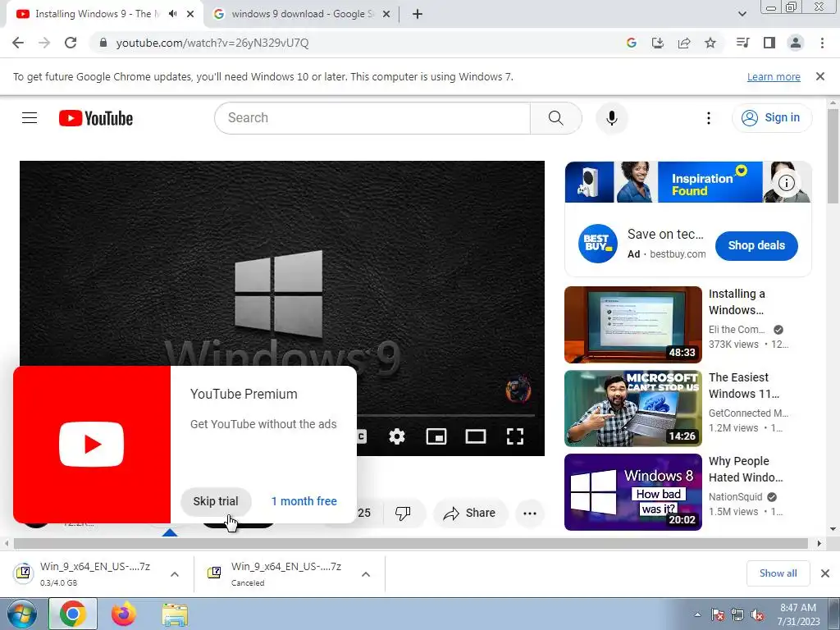Screen dimensions: 840x630
Task: Go back to the previous page
Action: coord(18,43)
